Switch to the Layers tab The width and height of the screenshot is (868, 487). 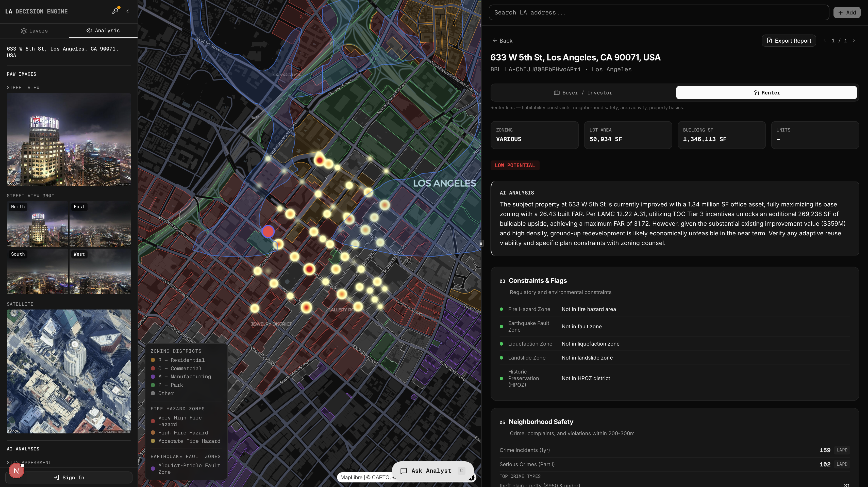tap(34, 31)
